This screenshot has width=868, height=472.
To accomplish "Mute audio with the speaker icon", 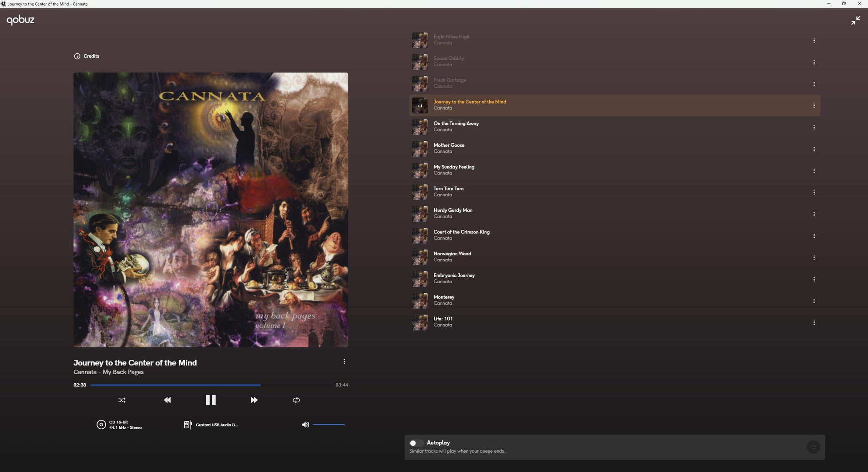I will (x=305, y=424).
